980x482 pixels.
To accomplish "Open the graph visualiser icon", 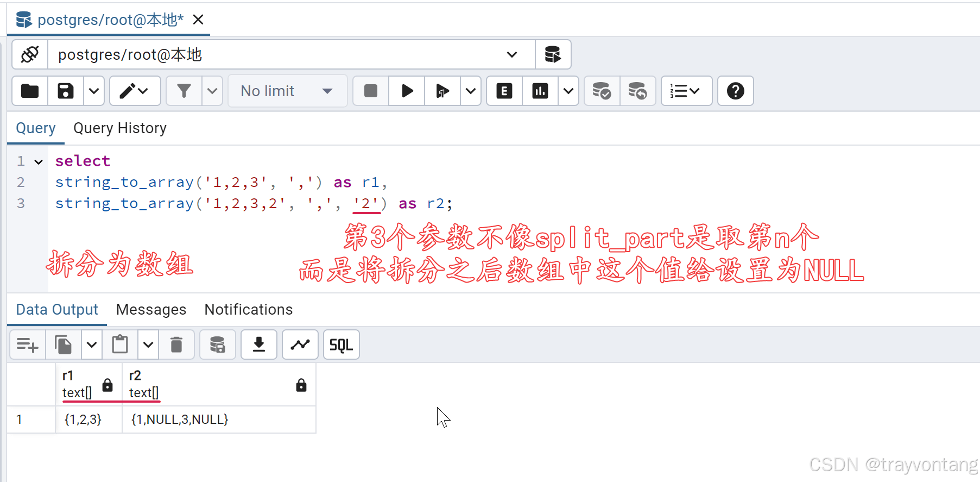I will tap(300, 345).
